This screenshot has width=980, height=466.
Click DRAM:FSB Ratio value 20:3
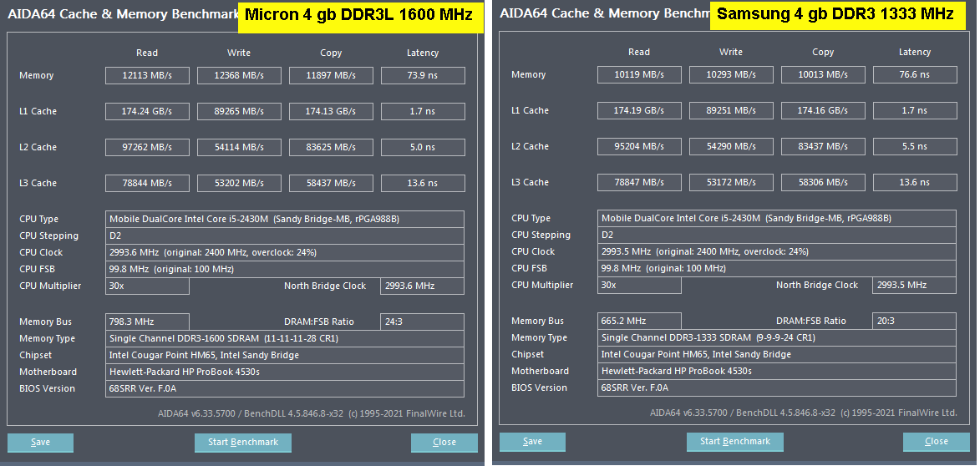pos(914,321)
